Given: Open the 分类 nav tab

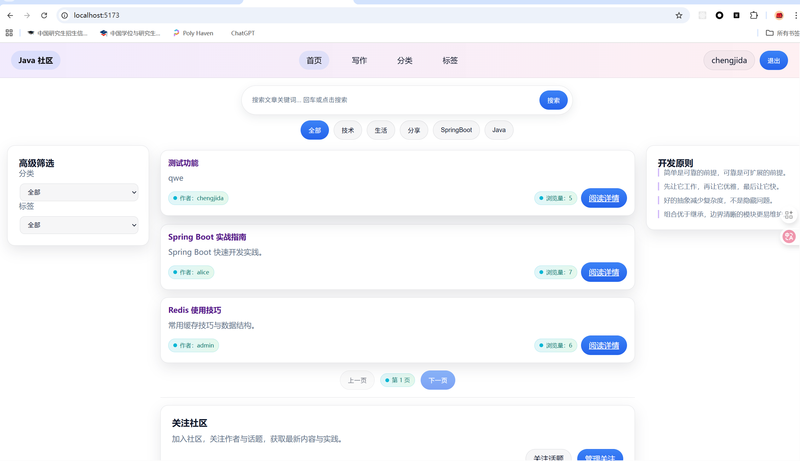Looking at the screenshot, I should [405, 60].
